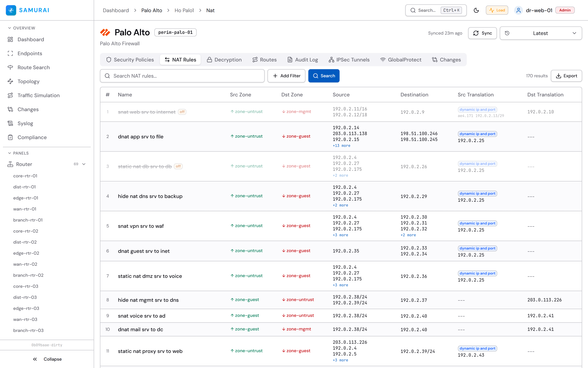
Task: Click the off badge on snat web srv rule
Action: coord(182,112)
